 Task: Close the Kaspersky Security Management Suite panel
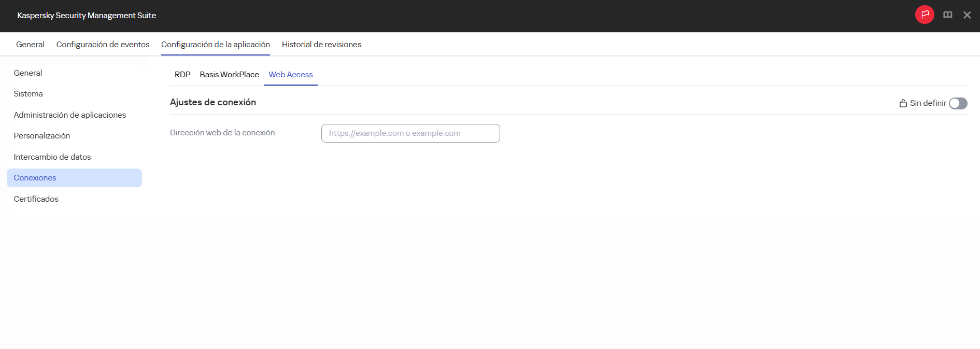point(967,15)
